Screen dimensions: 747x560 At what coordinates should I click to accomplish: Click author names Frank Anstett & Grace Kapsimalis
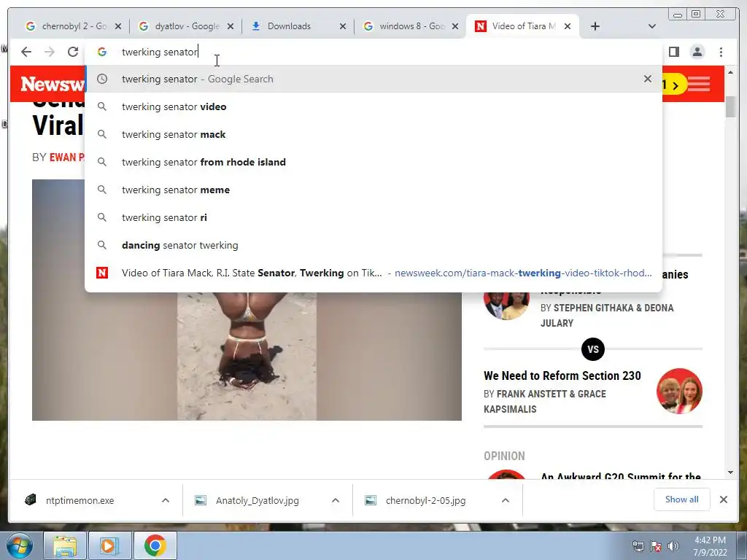coord(545,402)
